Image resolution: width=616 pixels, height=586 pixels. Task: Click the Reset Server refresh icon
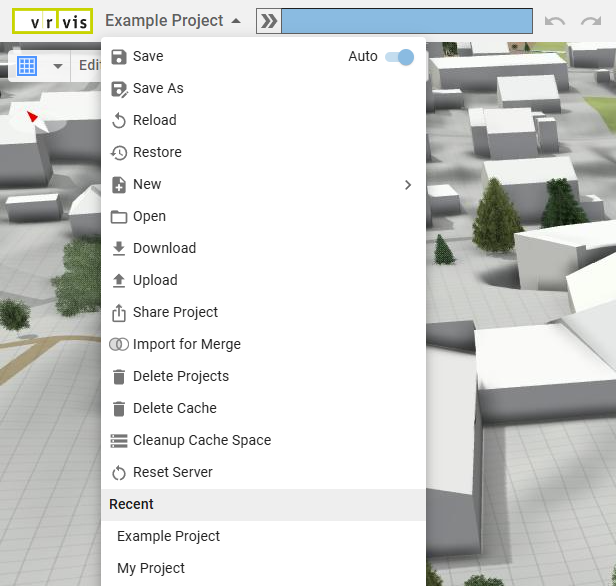tap(119, 473)
